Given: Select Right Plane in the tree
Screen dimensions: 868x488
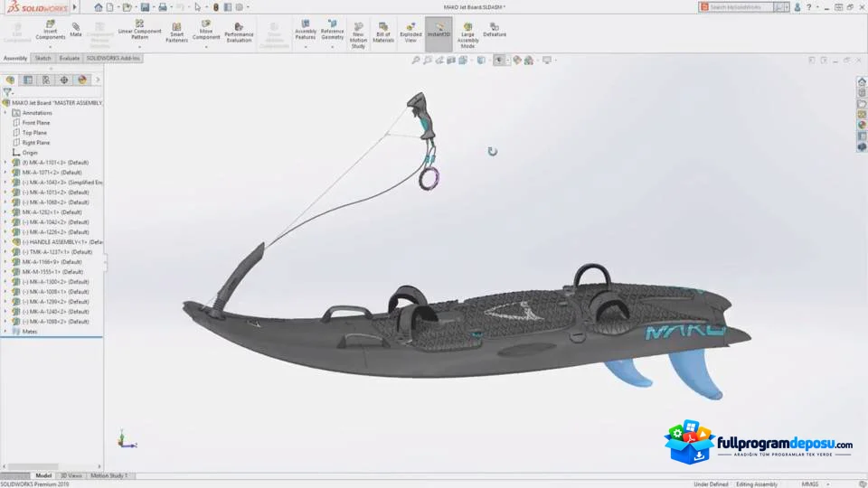Looking at the screenshot, I should (36, 143).
